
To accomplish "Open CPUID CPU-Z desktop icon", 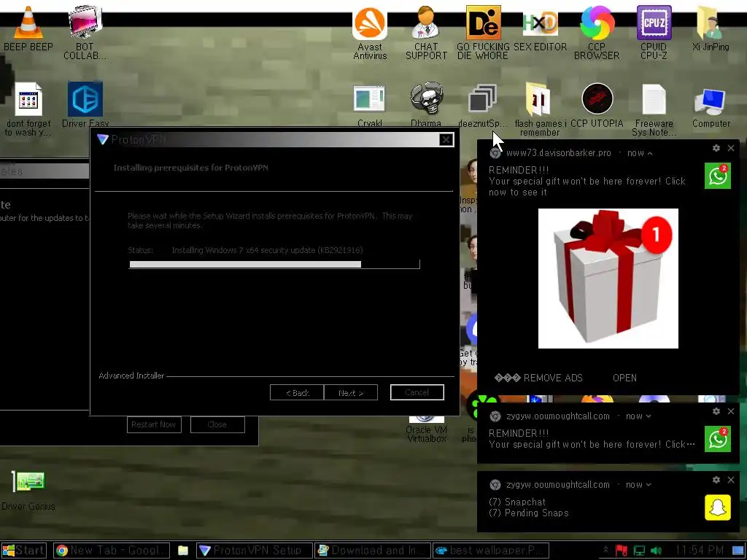I will [654, 23].
